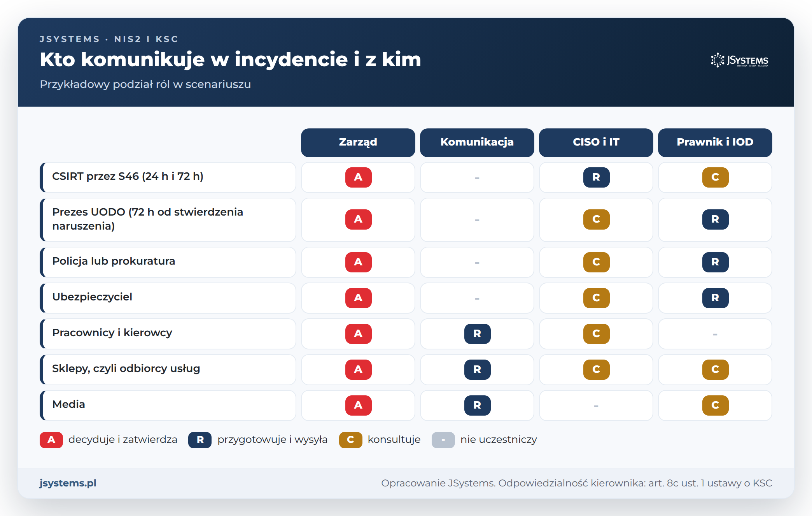Viewport: 812px width, 516px height.
Task: Click the Komunikacja R badge in Media row
Action: click(477, 405)
